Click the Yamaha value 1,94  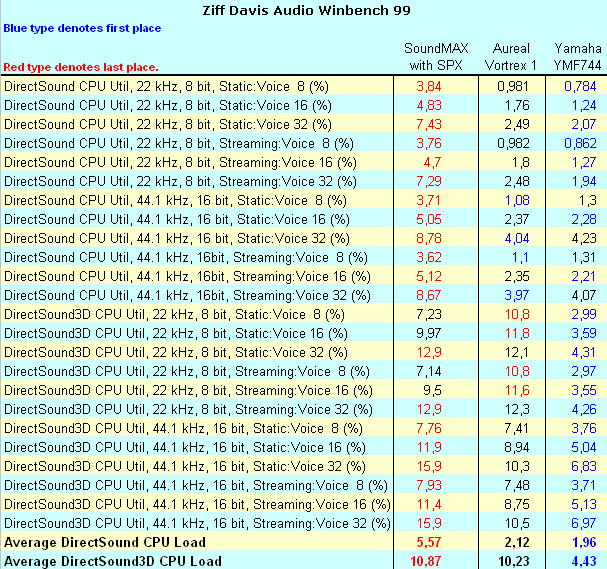[584, 181]
